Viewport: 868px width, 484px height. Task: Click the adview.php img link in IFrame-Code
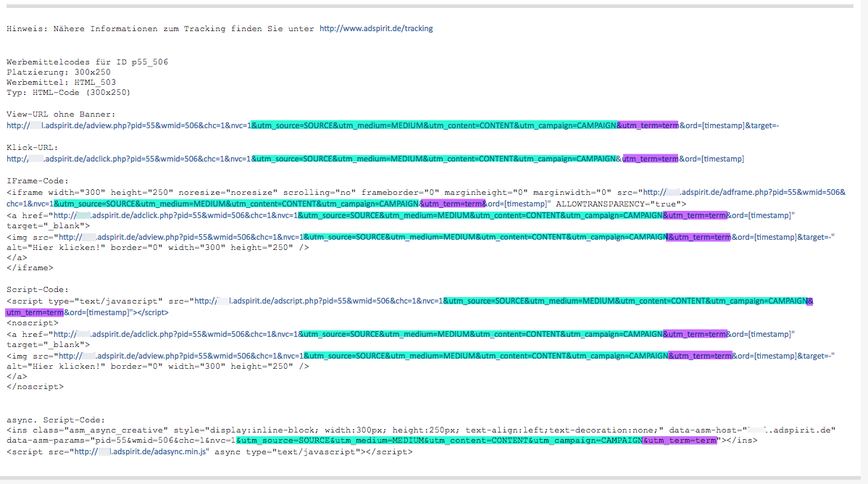pyautogui.click(x=446, y=237)
